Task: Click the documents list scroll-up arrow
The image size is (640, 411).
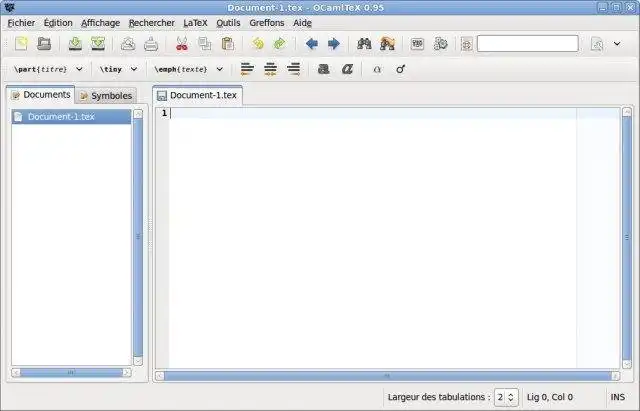Action: point(138,114)
